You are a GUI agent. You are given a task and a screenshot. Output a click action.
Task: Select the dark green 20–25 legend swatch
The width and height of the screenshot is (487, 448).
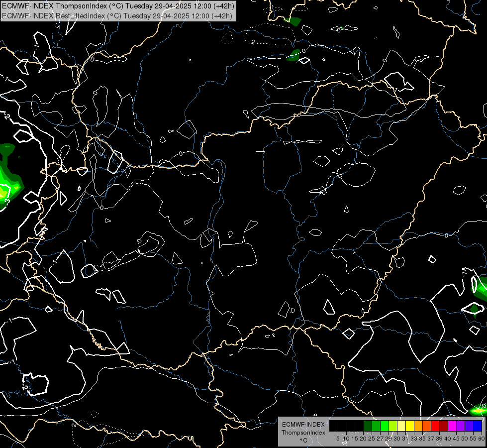click(368, 426)
